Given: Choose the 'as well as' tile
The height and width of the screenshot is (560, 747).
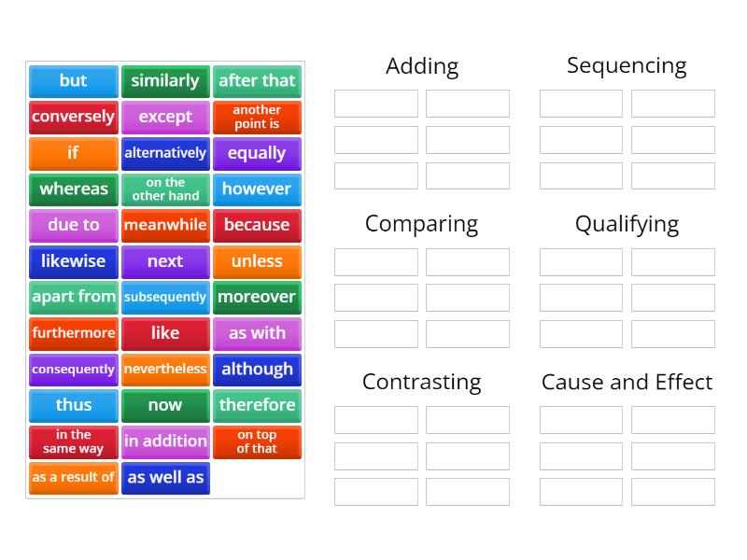Looking at the screenshot, I should (x=165, y=478).
